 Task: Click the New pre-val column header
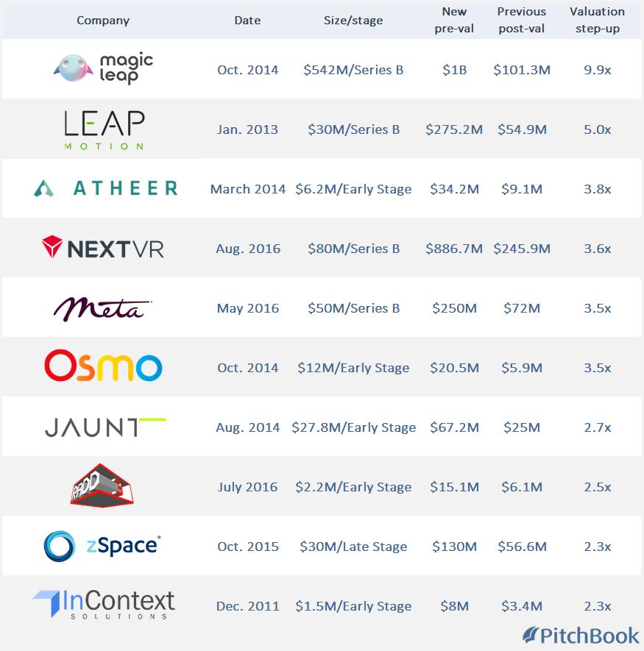coord(454,21)
